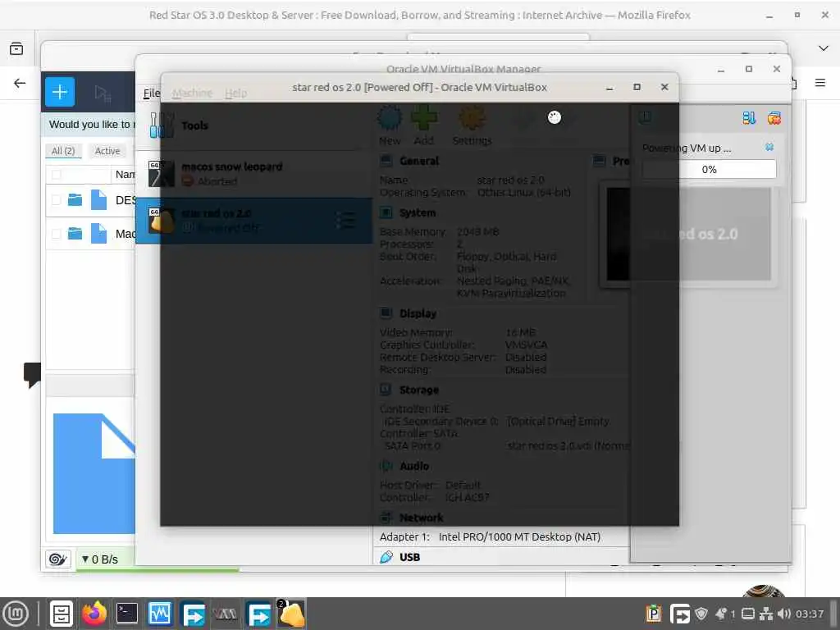Click the file icon in the Mac row
This screenshot has width=840, height=630.
pos(98,234)
